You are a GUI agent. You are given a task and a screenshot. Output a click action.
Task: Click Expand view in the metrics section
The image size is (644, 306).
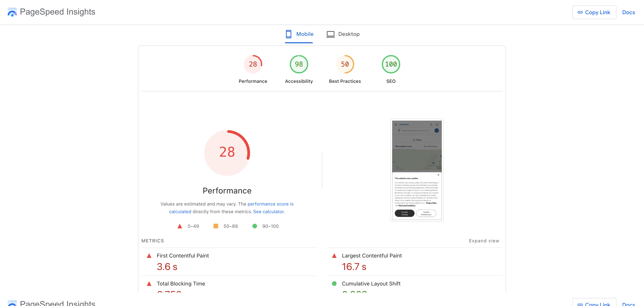click(484, 241)
